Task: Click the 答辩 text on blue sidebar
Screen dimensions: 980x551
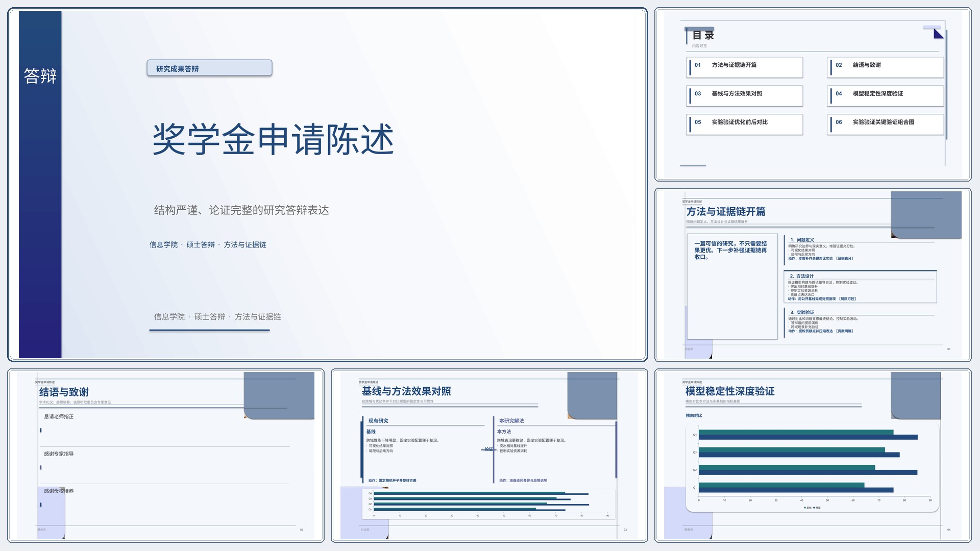Action: point(40,76)
